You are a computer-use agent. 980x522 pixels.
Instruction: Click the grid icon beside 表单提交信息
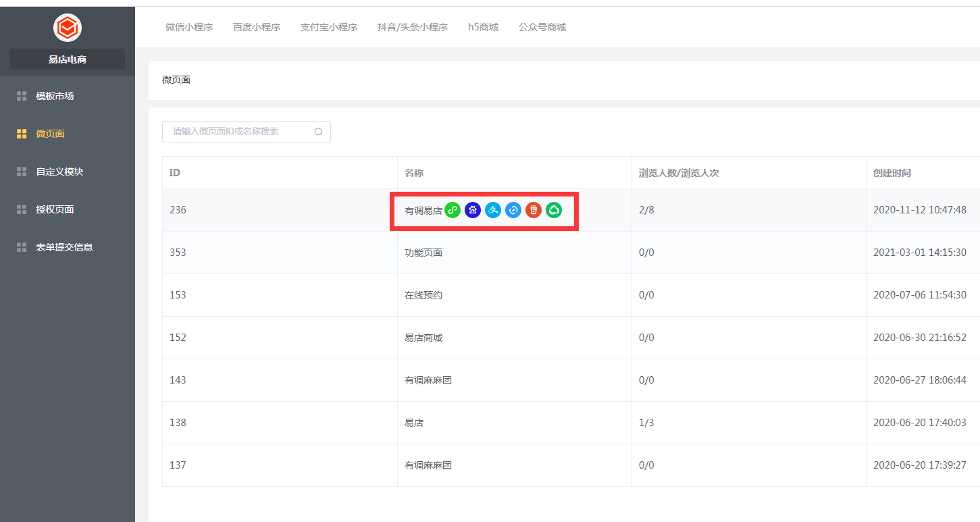pos(22,247)
